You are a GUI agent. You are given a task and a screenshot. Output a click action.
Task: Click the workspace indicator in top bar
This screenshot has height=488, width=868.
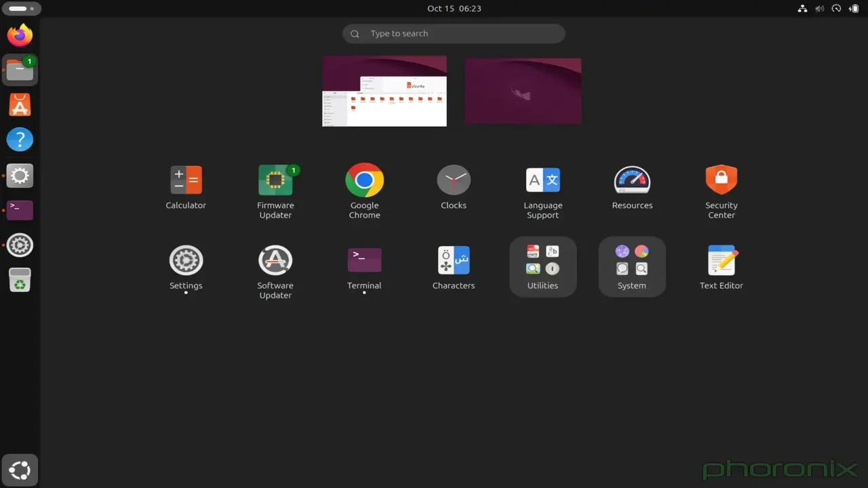click(x=22, y=9)
